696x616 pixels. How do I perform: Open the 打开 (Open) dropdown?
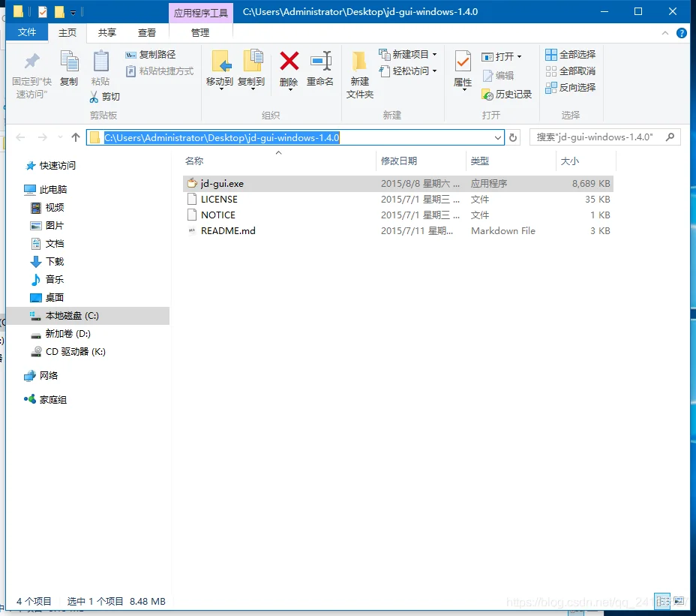pyautogui.click(x=502, y=57)
